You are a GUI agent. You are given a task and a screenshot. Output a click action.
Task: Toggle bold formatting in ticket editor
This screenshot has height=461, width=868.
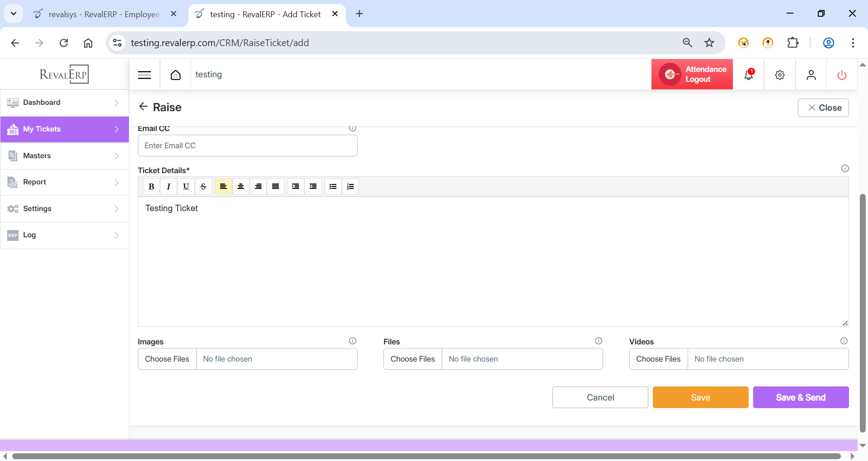coord(151,186)
